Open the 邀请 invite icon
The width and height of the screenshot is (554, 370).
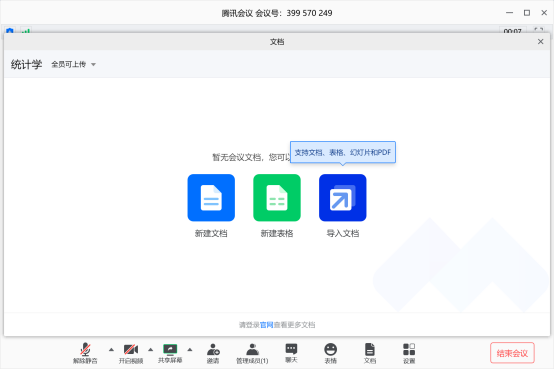(x=213, y=353)
